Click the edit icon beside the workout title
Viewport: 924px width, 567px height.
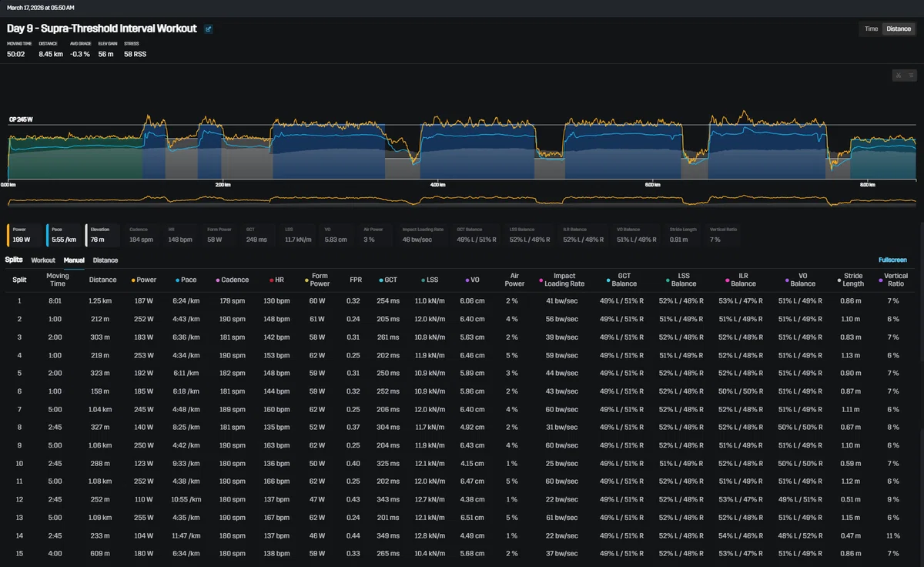click(209, 29)
